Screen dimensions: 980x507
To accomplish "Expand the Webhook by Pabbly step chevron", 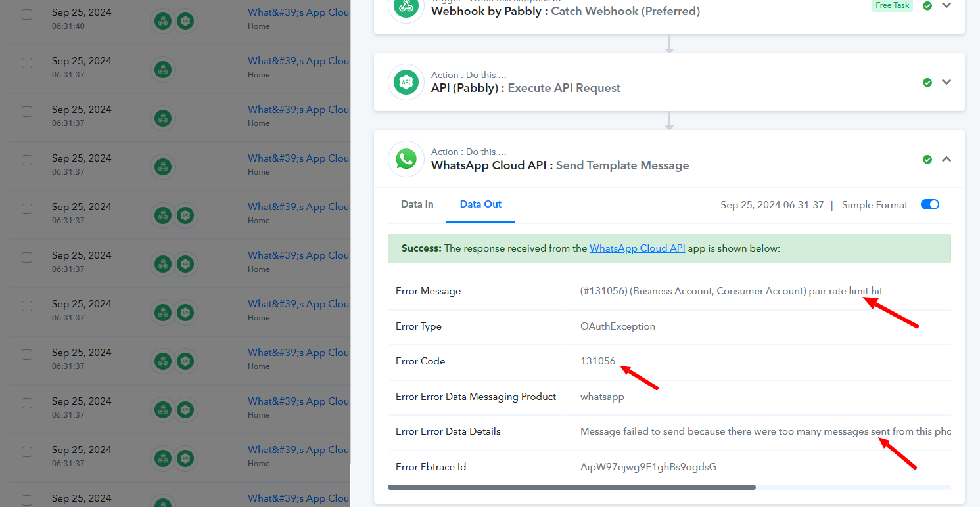I will tap(946, 5).
